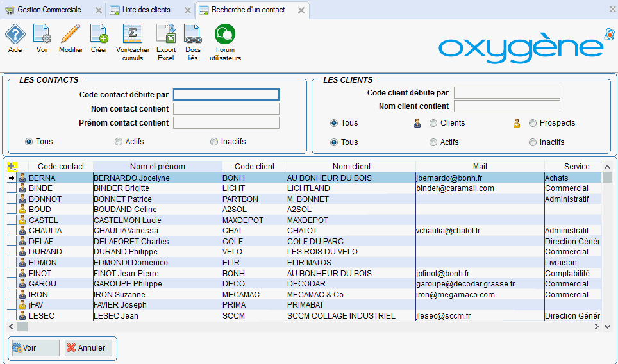
Task: Click horizontal scrollbar left arrow
Action: coord(11,327)
